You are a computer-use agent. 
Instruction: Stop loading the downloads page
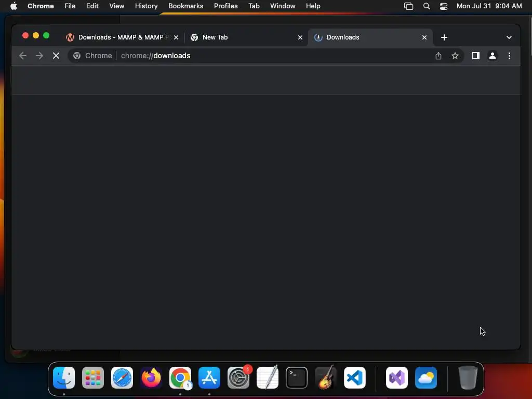56,56
